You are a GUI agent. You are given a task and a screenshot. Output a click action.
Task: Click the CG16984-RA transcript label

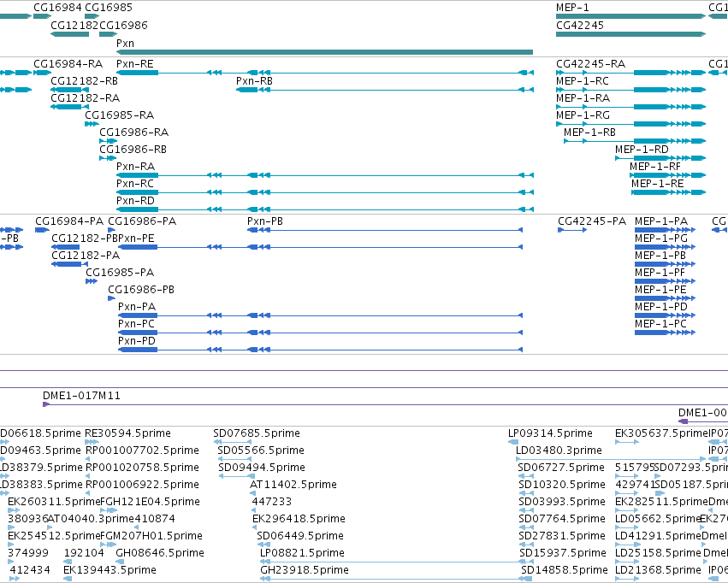68,64
